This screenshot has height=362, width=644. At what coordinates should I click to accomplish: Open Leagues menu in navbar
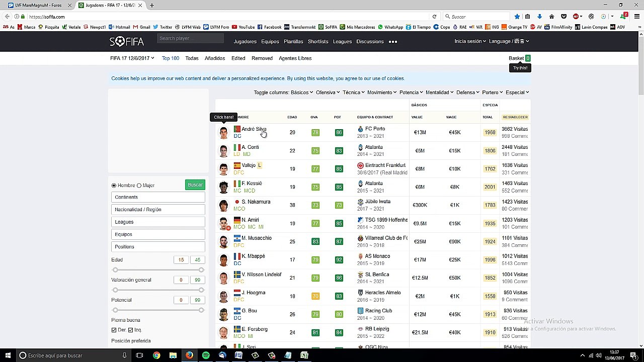pyautogui.click(x=342, y=42)
